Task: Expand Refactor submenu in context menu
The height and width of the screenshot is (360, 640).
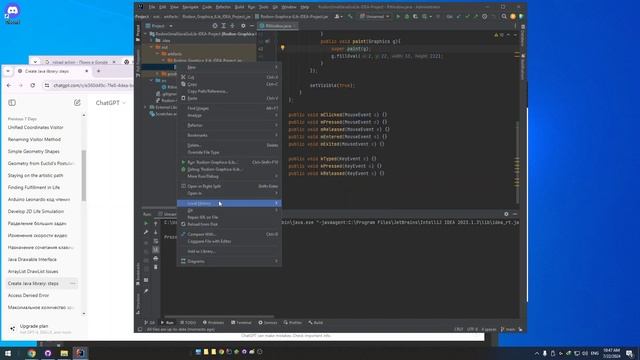Action: point(229,125)
